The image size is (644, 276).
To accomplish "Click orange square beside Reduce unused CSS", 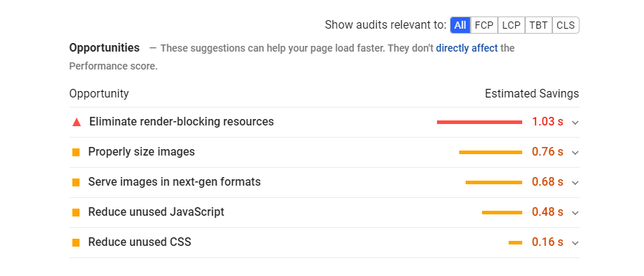I will click(x=76, y=243).
